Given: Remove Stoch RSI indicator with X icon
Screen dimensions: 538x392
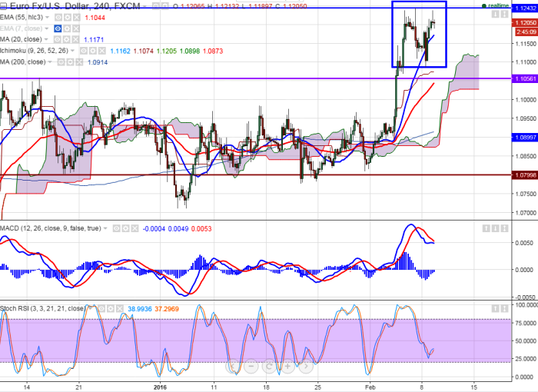Looking at the screenshot, I should 120,308.
